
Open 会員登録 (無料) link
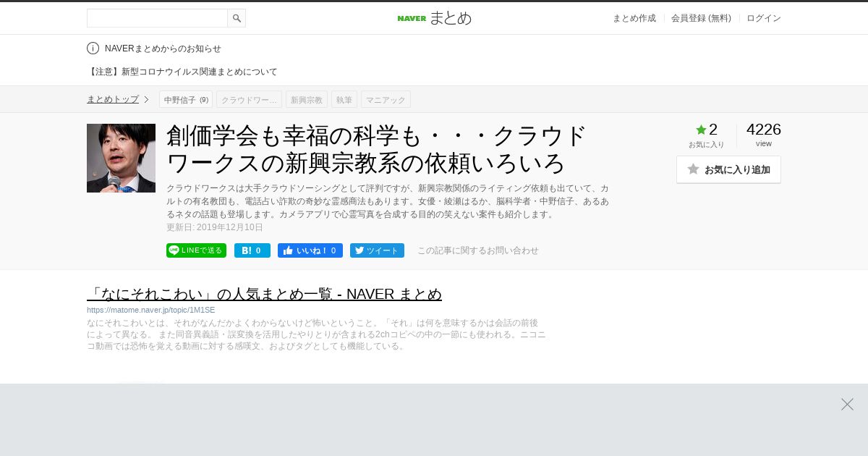coord(701,18)
